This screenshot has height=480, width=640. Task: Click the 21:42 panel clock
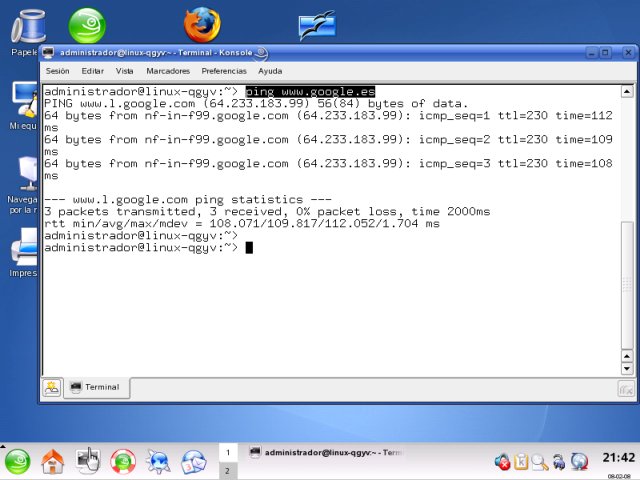pos(618,458)
